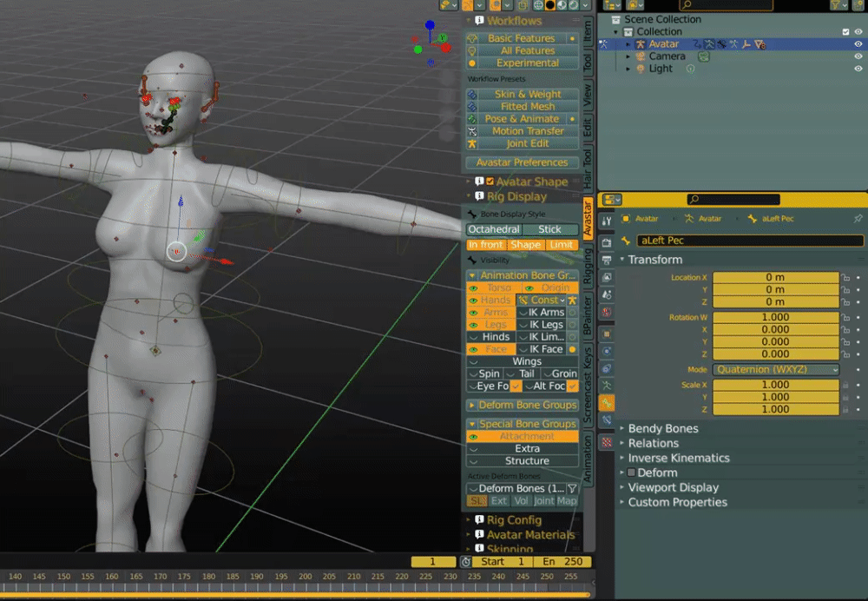Expand the Avatar item in the outliner
This screenshot has height=601, width=868.
tap(628, 44)
